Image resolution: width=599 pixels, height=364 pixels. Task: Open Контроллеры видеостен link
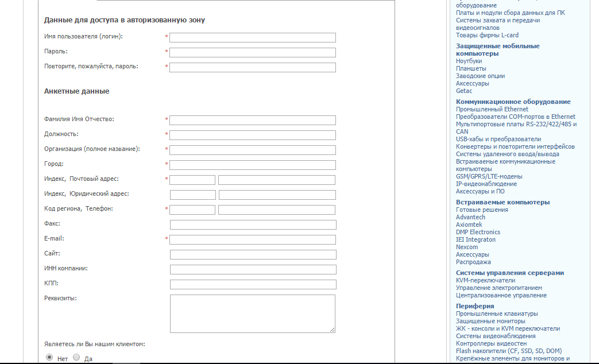tap(491, 343)
